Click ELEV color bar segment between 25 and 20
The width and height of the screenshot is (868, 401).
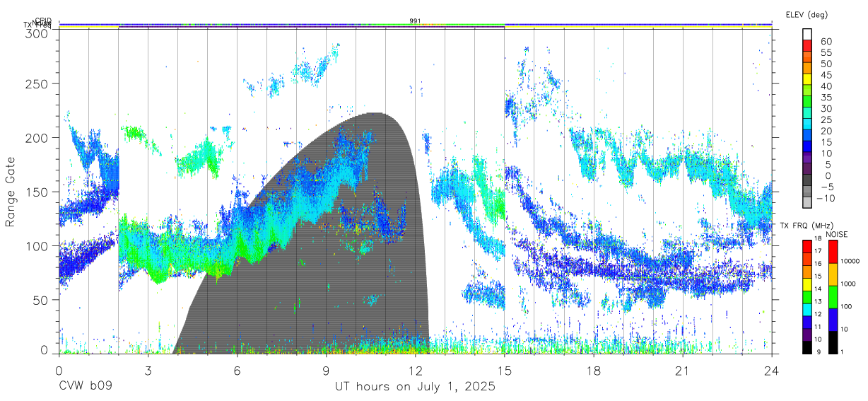tap(807, 124)
